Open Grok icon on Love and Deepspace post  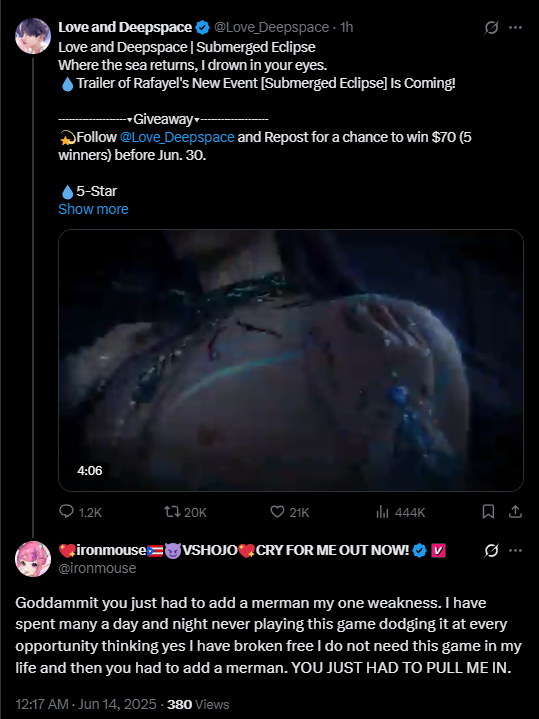pos(491,28)
